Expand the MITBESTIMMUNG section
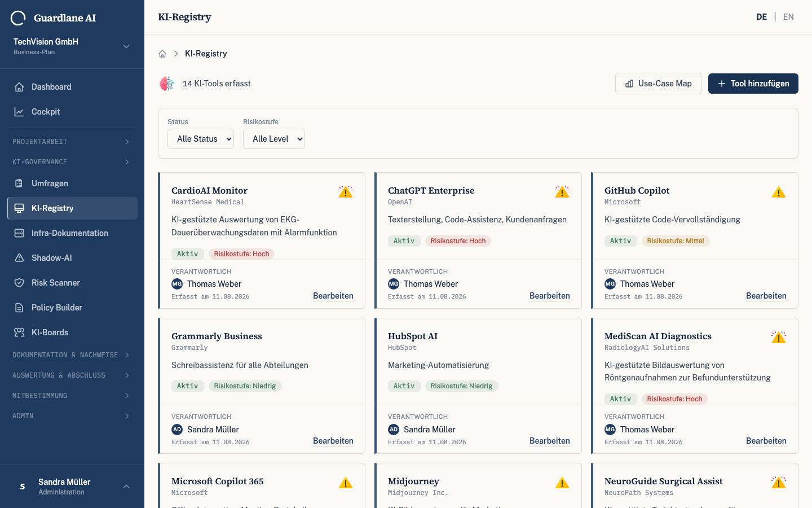The height and width of the screenshot is (508, 812). 72,396
